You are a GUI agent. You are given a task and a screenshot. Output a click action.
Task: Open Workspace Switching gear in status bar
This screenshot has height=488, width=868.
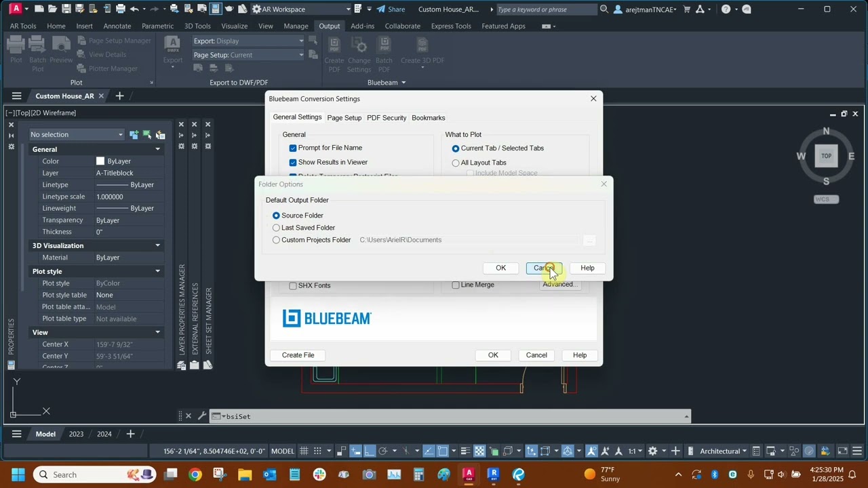pos(653,451)
